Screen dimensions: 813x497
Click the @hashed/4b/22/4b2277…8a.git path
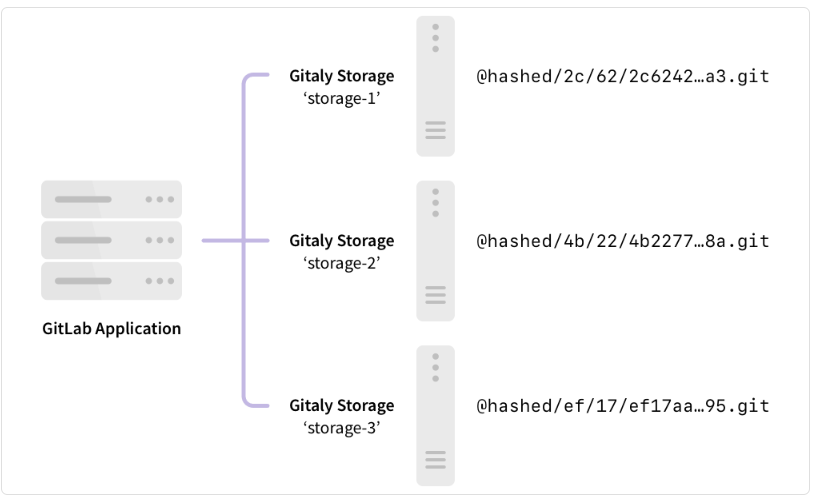coord(624,242)
